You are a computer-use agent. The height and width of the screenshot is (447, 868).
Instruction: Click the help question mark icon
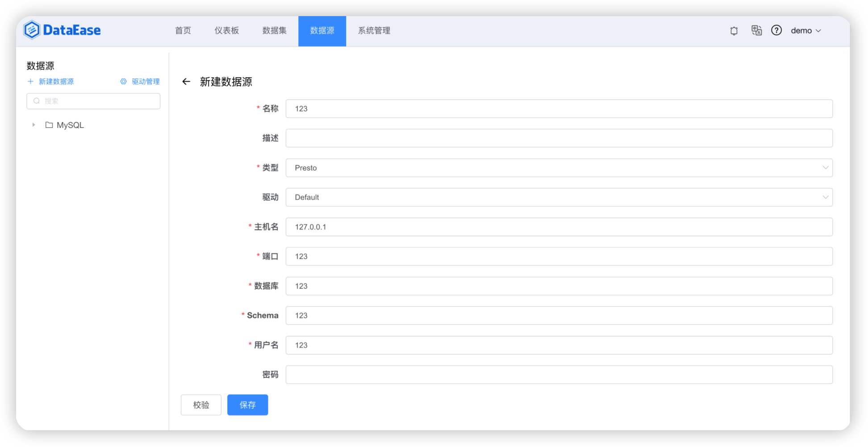click(776, 30)
